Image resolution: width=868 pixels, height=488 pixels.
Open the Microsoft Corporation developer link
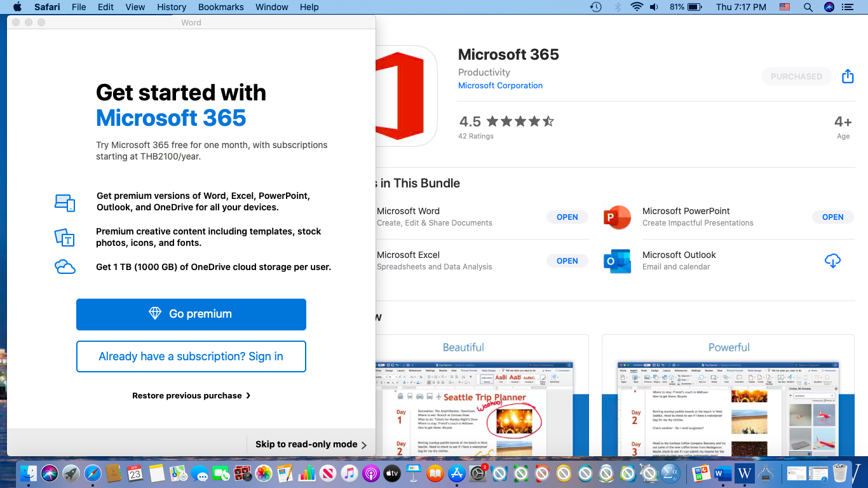pyautogui.click(x=500, y=86)
